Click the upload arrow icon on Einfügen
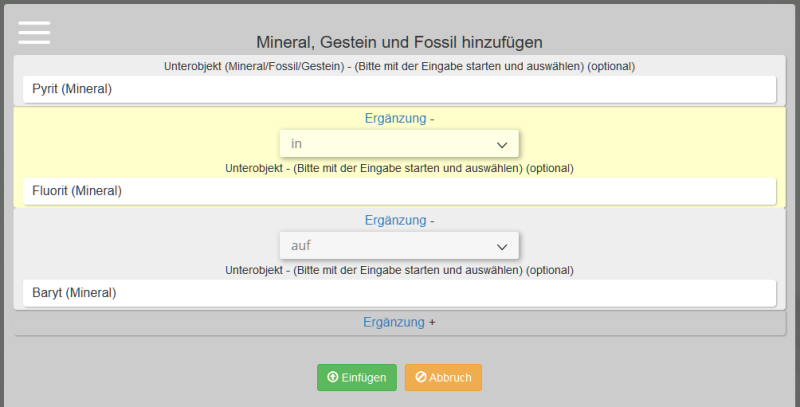This screenshot has width=800, height=407. (333, 378)
